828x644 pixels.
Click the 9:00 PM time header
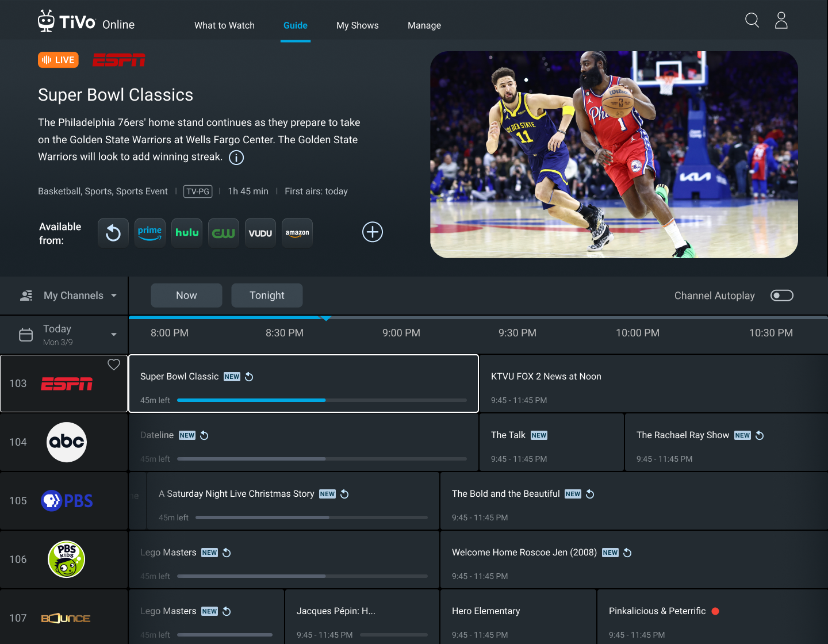401,333
